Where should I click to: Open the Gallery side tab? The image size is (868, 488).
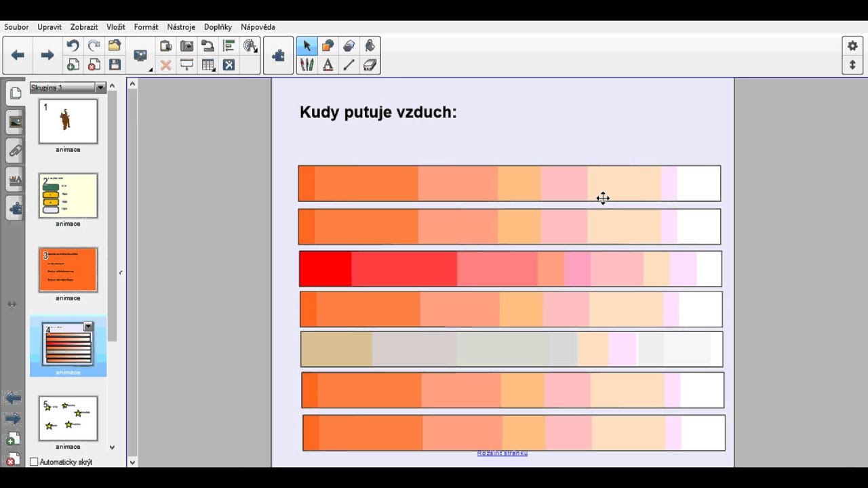(x=15, y=122)
